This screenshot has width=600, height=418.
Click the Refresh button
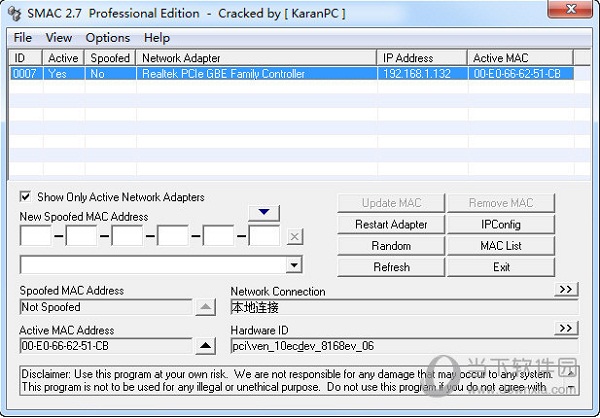(x=391, y=267)
